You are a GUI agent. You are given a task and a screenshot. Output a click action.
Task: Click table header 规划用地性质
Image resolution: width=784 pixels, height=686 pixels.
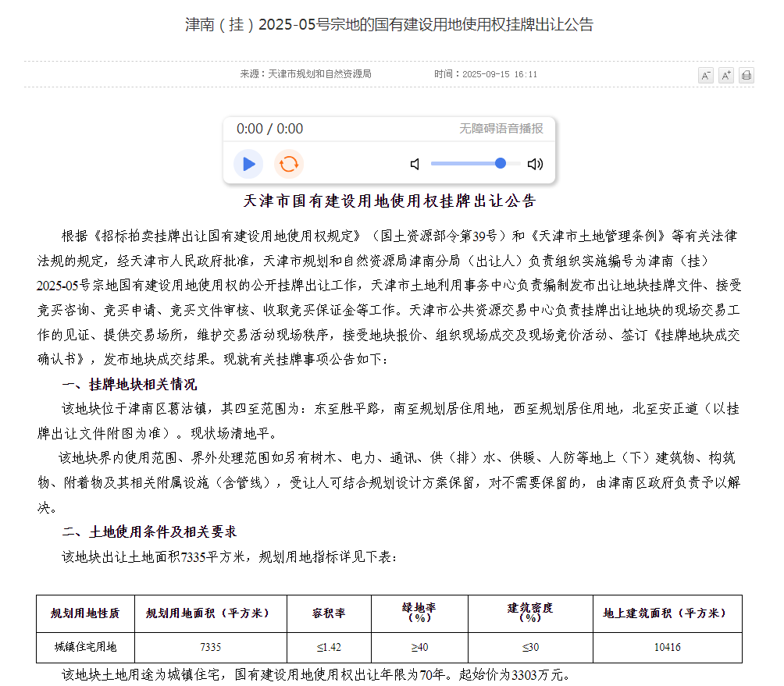tap(85, 613)
